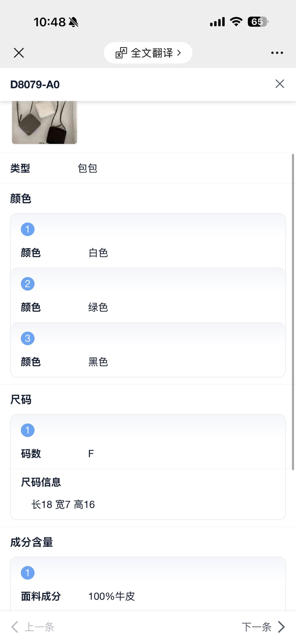Select color entry number 3 badge
This screenshot has height=644, width=296.
[28, 338]
